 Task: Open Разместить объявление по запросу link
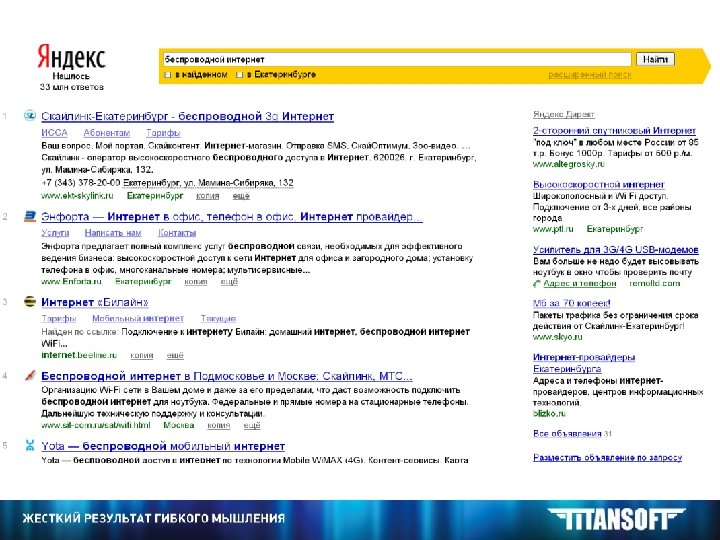pos(608,457)
